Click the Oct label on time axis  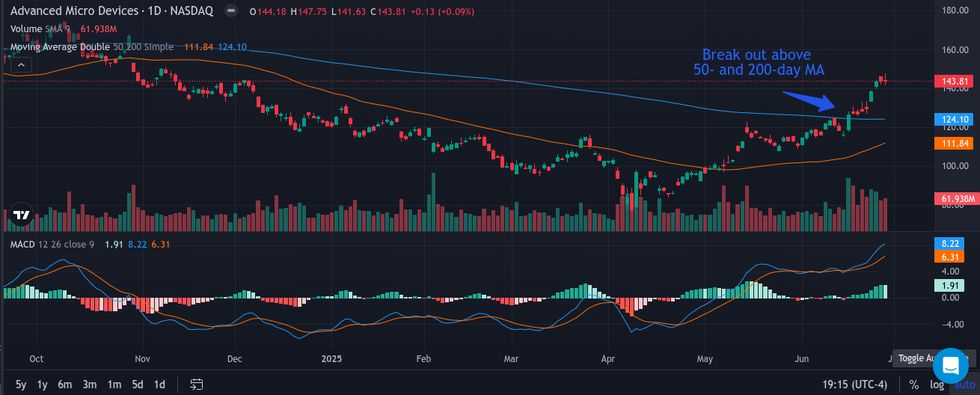tap(36, 358)
